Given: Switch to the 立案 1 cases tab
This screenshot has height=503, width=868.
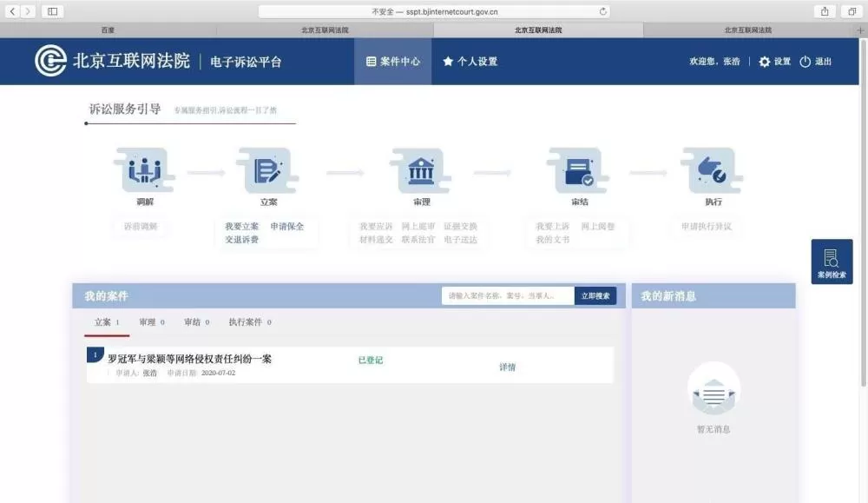Looking at the screenshot, I should pyautogui.click(x=107, y=321).
